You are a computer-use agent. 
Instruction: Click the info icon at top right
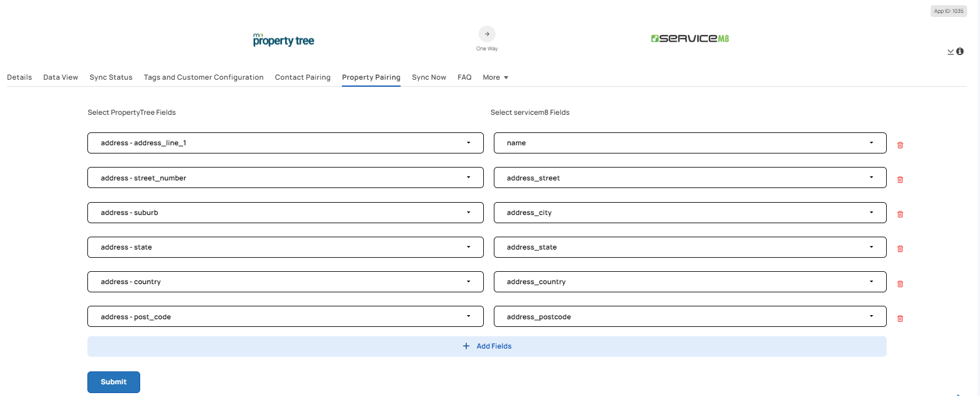pyautogui.click(x=960, y=52)
